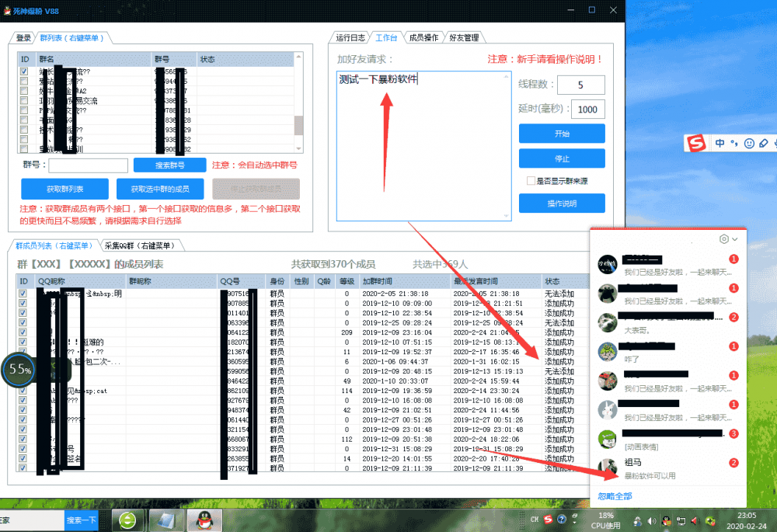Click the 获取群列表 button
777x532 pixels.
pyautogui.click(x=65, y=189)
